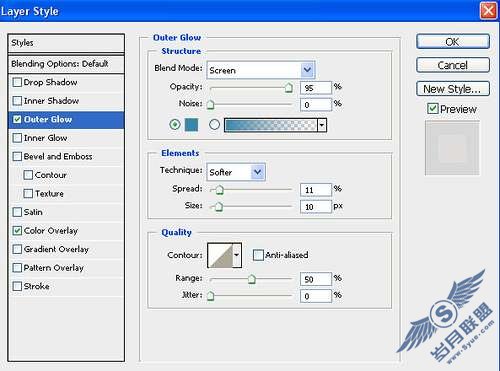Viewport: 500px width, 371px height.
Task: Enable the Inner Glow checkbox
Action: tap(17, 138)
